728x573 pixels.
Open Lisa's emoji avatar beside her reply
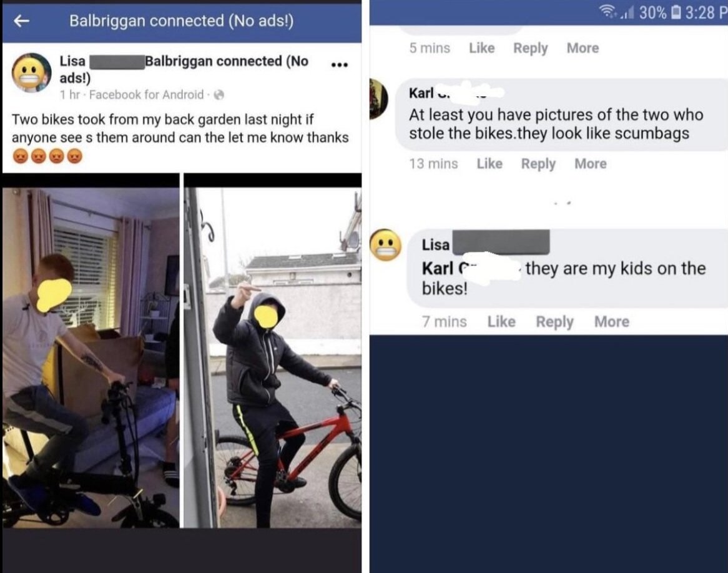point(386,245)
